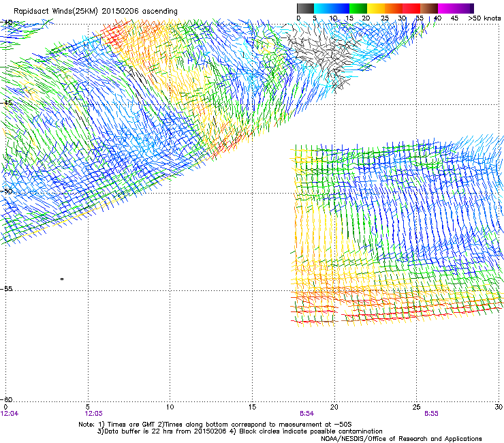Click the 'NOAA/NESDIS/Office of Research and Applications' credit

[401, 438]
